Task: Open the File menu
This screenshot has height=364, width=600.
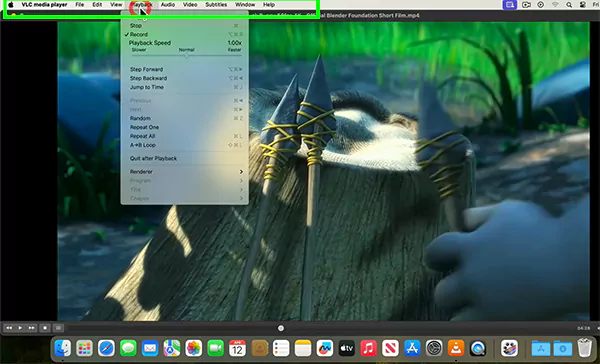Action: (x=80, y=5)
